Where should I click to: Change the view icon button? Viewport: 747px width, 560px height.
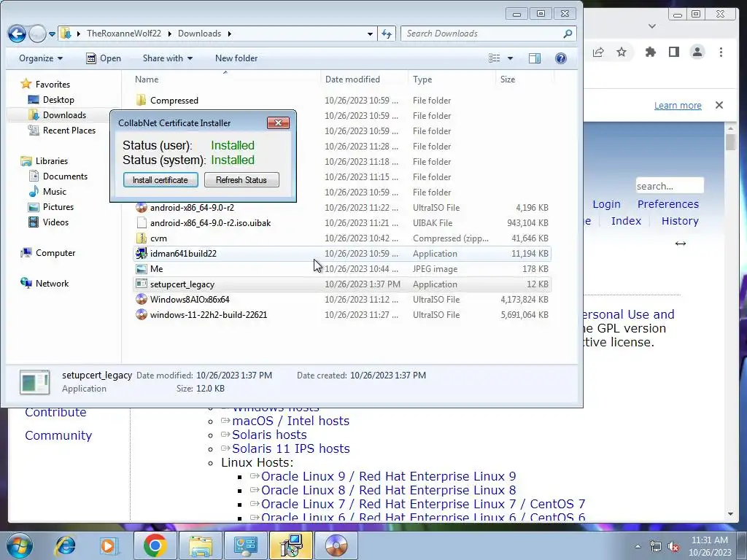495,58
